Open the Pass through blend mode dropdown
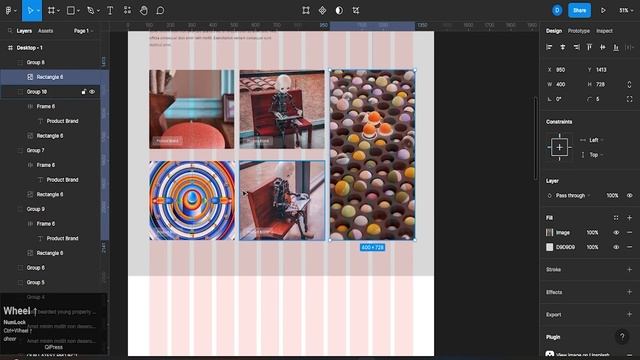Viewport: 640px width, 360px height. pos(573,196)
